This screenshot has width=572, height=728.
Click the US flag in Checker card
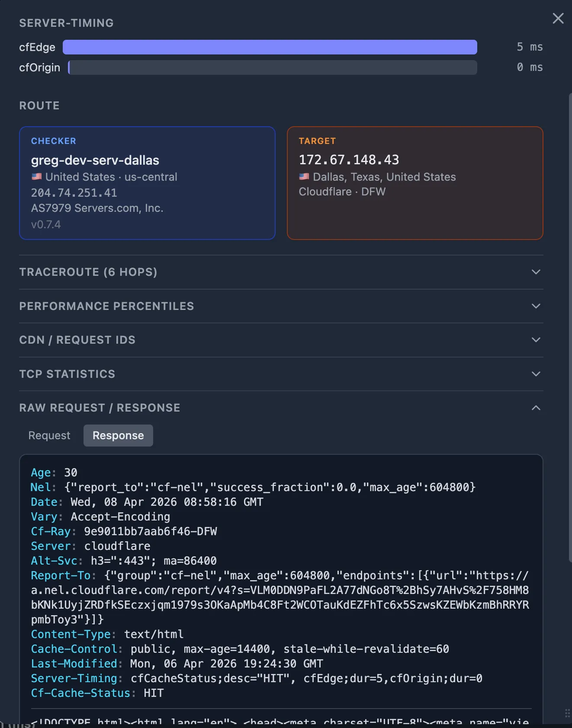tap(37, 177)
